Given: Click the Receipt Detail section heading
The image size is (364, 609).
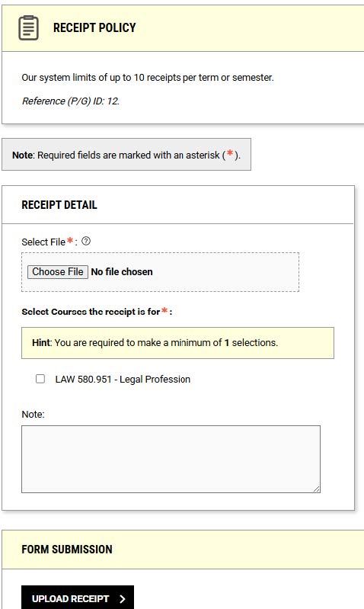Looking at the screenshot, I should tap(59, 205).
